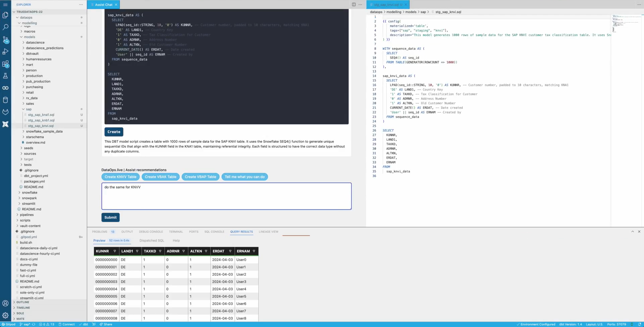Open the Extensions panel showing 3 updates
The width and height of the screenshot is (644, 327).
coord(5,65)
